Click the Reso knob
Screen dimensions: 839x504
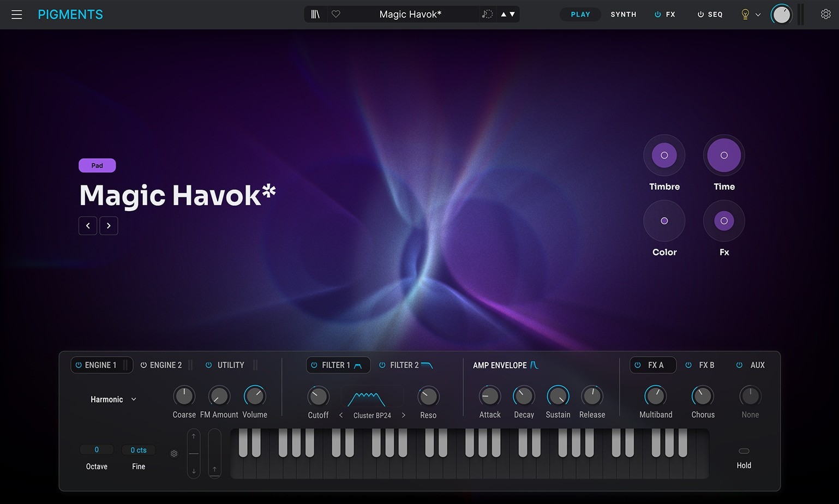pyautogui.click(x=428, y=397)
